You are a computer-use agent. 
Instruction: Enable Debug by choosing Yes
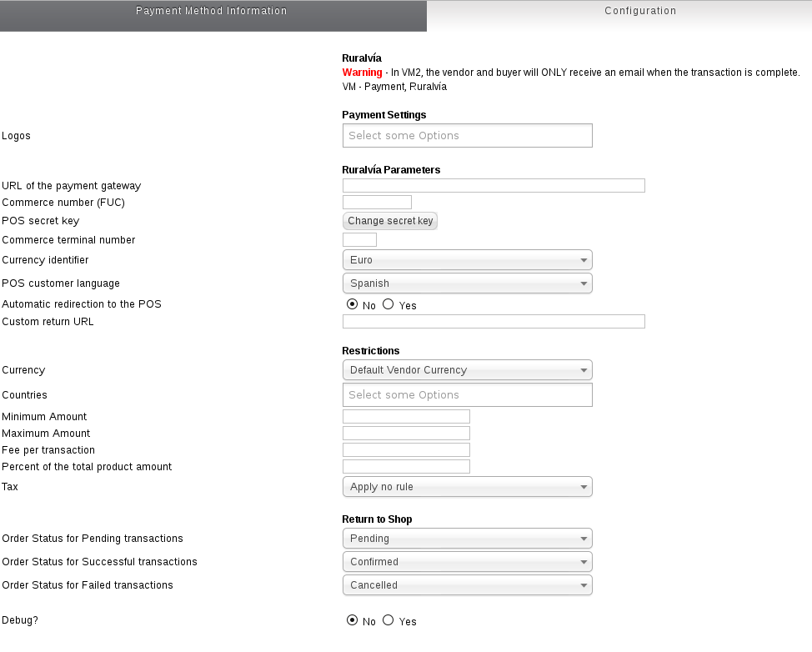388,619
